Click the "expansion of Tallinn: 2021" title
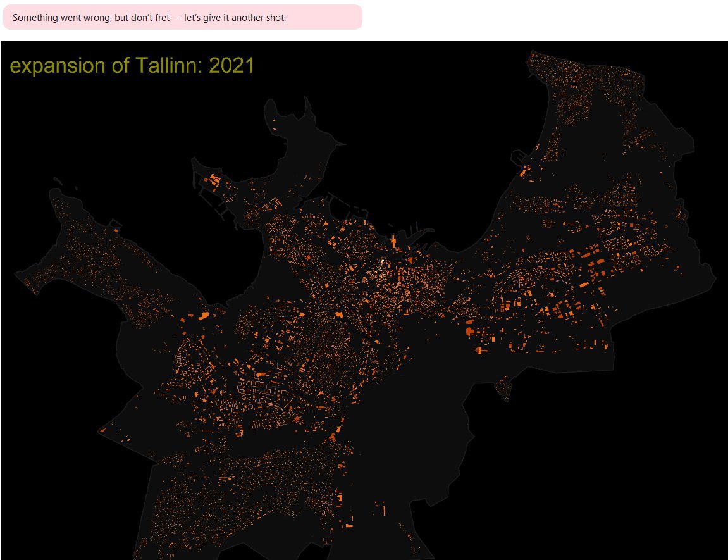 (132, 65)
